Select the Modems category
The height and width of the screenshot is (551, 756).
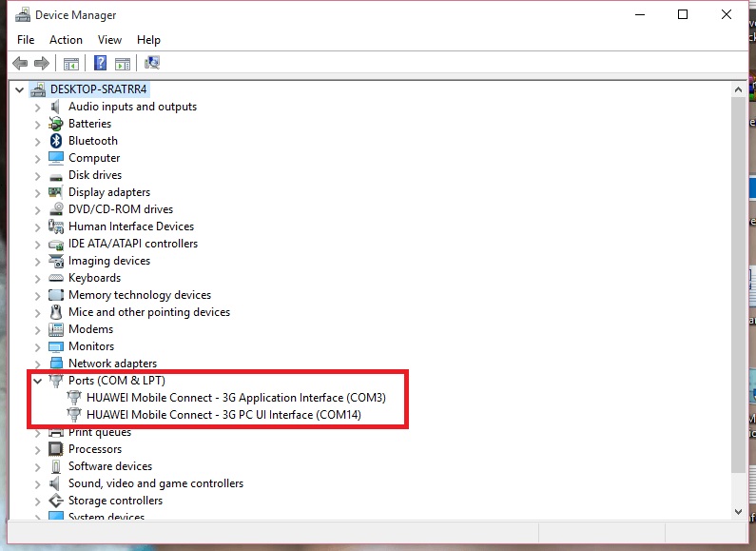[x=90, y=329]
